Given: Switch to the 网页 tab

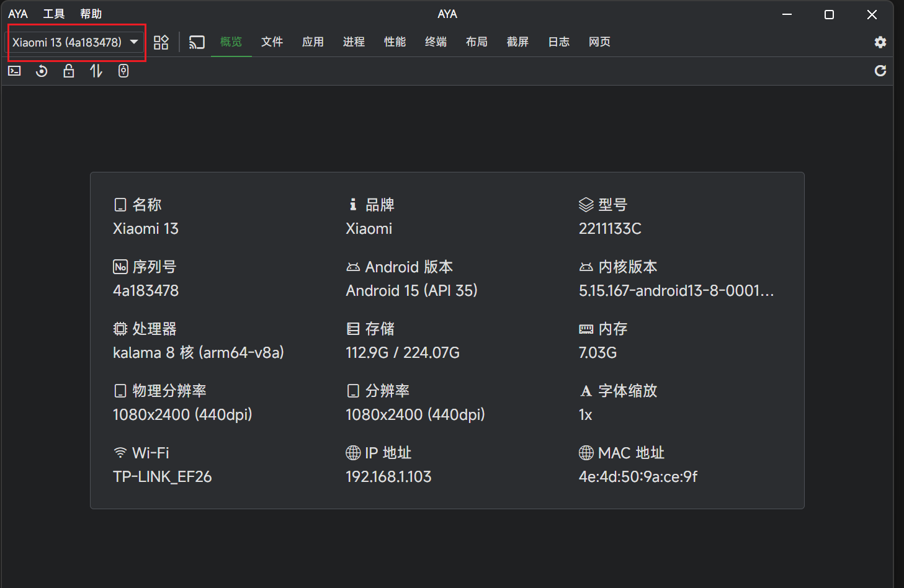Looking at the screenshot, I should [x=599, y=42].
